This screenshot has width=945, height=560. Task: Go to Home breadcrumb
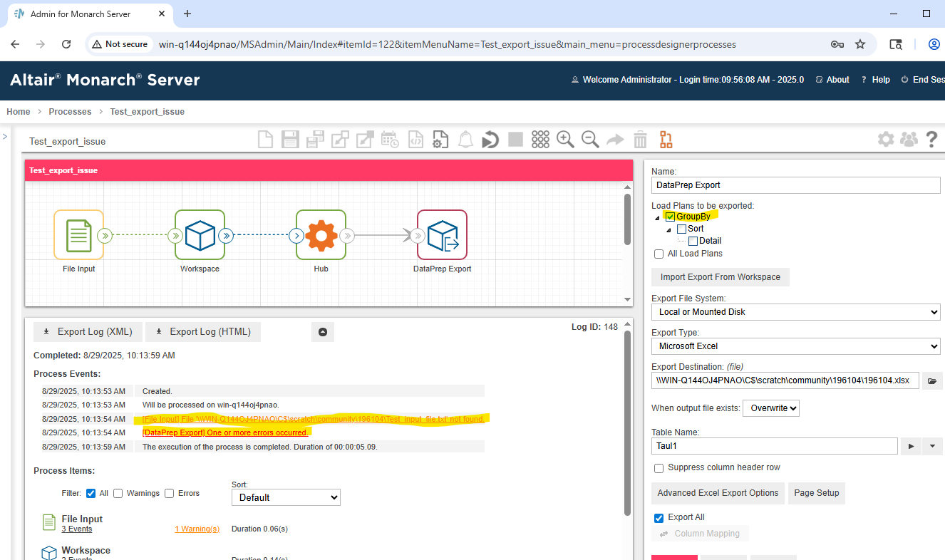coord(19,111)
